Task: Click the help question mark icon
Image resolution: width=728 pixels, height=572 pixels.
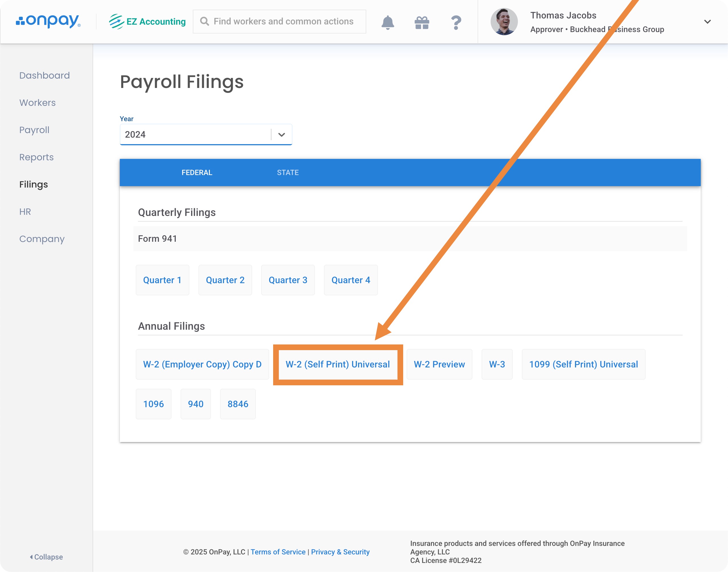Action: click(456, 22)
